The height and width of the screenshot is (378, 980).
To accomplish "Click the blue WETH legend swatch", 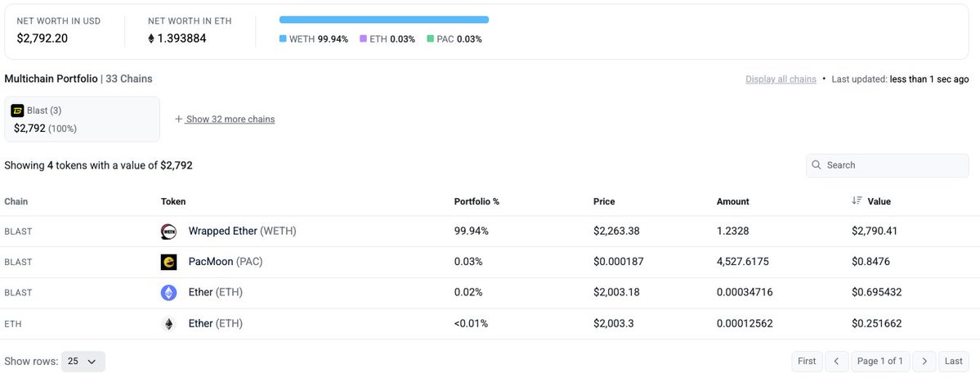I will tap(283, 38).
